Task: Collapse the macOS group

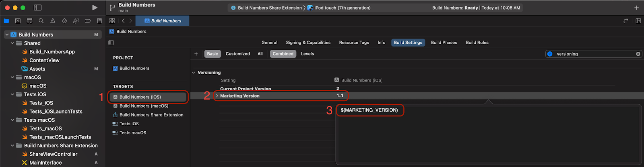Action: [x=12, y=77]
